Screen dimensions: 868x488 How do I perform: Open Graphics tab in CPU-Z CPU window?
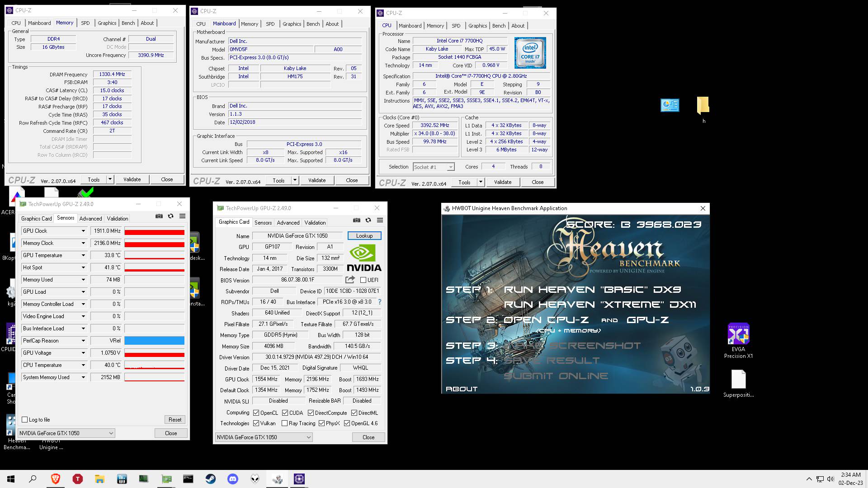[x=477, y=26]
